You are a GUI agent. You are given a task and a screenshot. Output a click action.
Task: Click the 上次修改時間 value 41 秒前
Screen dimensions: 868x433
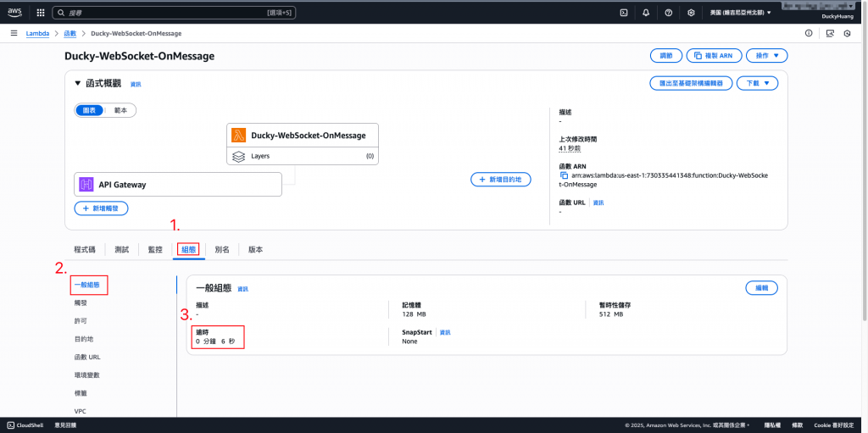[x=570, y=149]
